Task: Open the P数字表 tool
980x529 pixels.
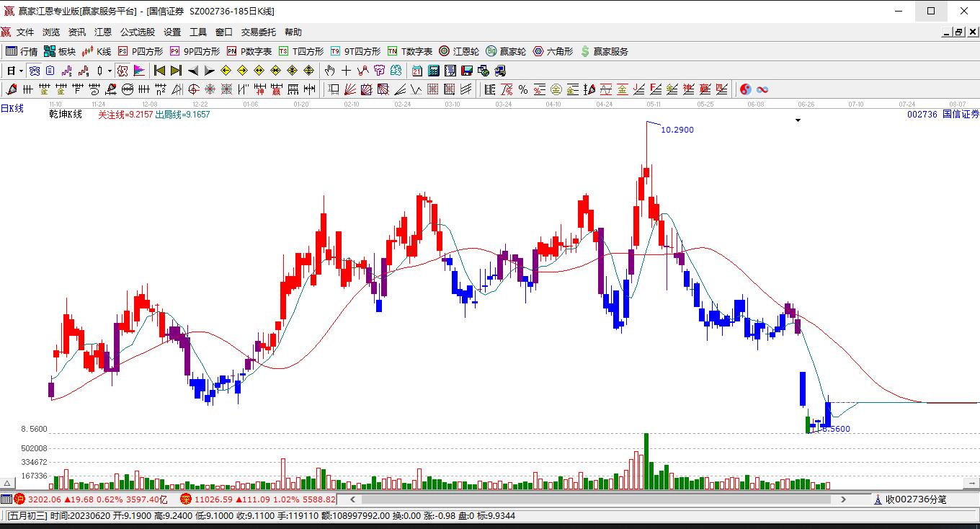Action: click(x=249, y=51)
